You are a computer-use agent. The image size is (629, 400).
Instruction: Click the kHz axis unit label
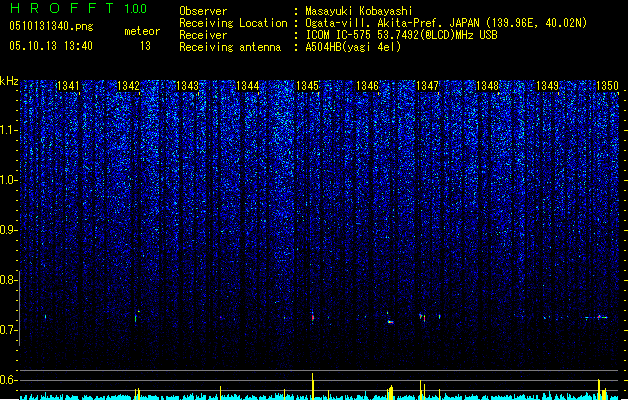9,81
